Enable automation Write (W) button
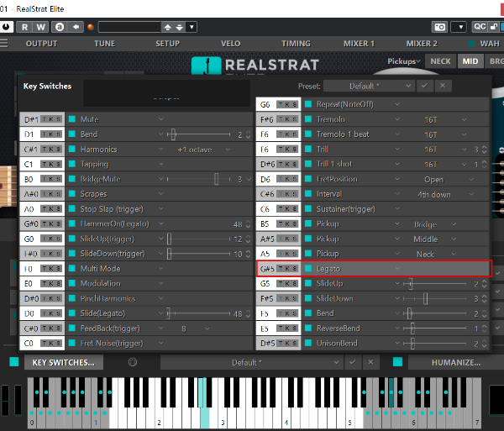The image size is (504, 431). (40, 27)
